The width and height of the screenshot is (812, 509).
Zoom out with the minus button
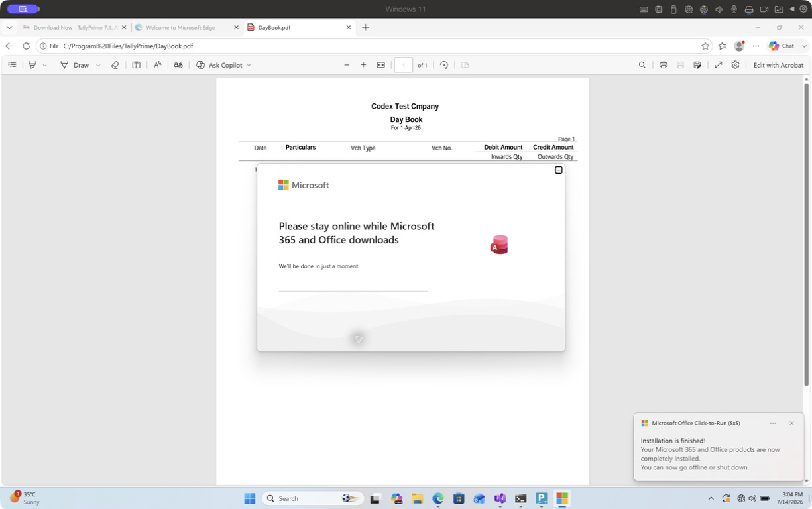347,65
